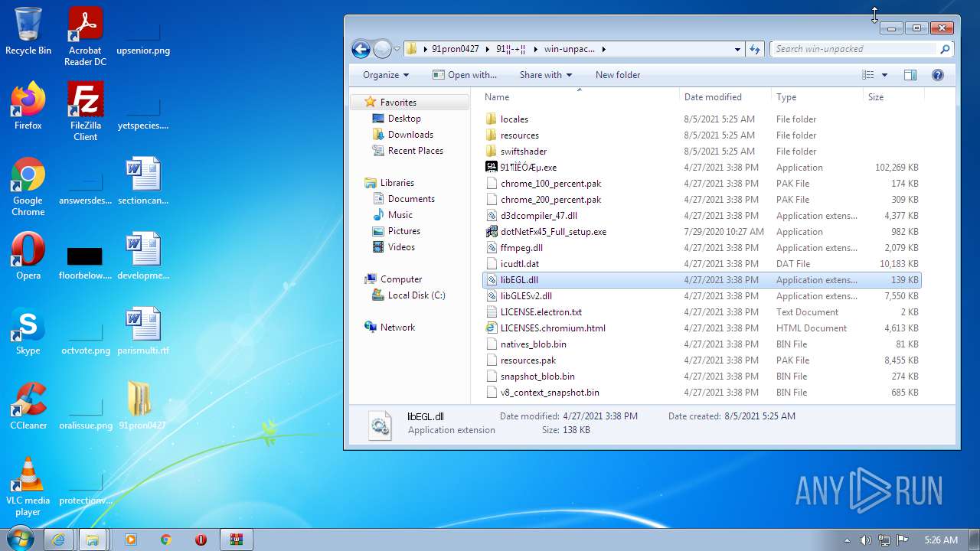Image resolution: width=980 pixels, height=551 pixels.
Task: Open the Start menu orb
Action: (19, 539)
